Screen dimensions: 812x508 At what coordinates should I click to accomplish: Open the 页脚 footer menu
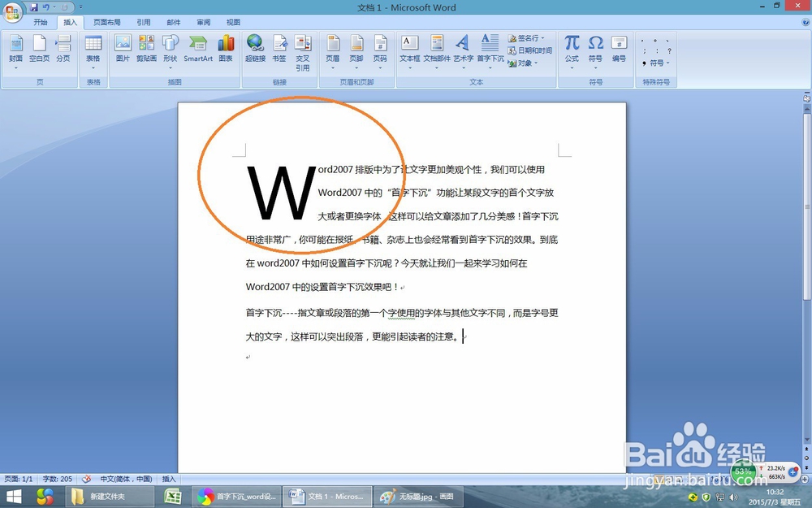(356, 50)
